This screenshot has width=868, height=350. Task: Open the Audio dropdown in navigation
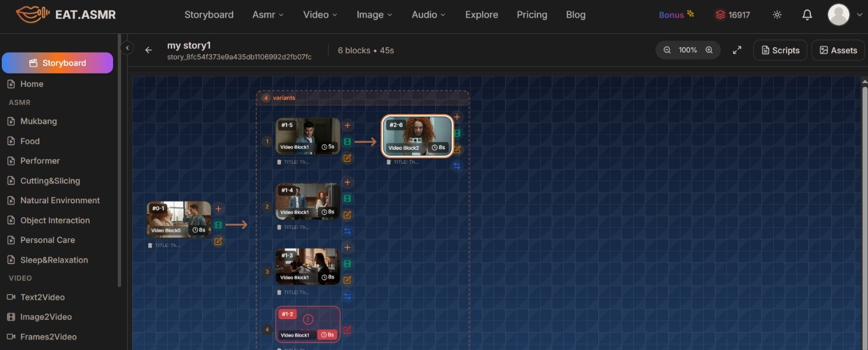point(429,15)
